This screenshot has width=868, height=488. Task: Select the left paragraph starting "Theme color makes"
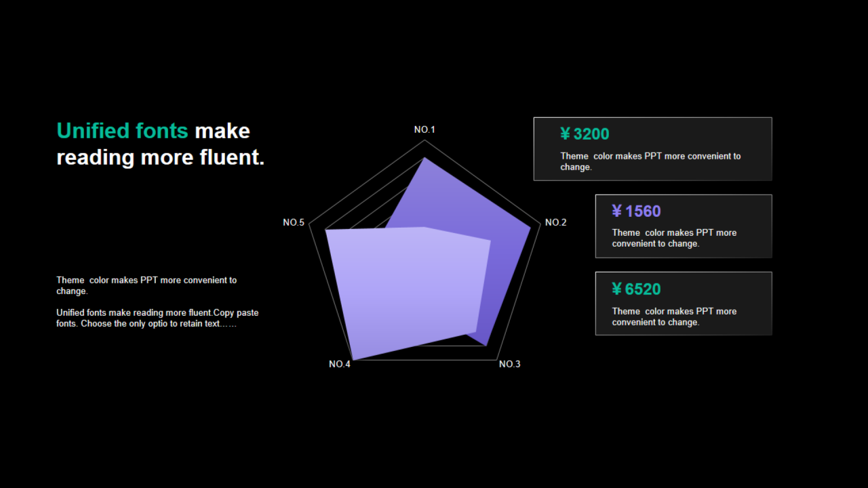click(146, 285)
